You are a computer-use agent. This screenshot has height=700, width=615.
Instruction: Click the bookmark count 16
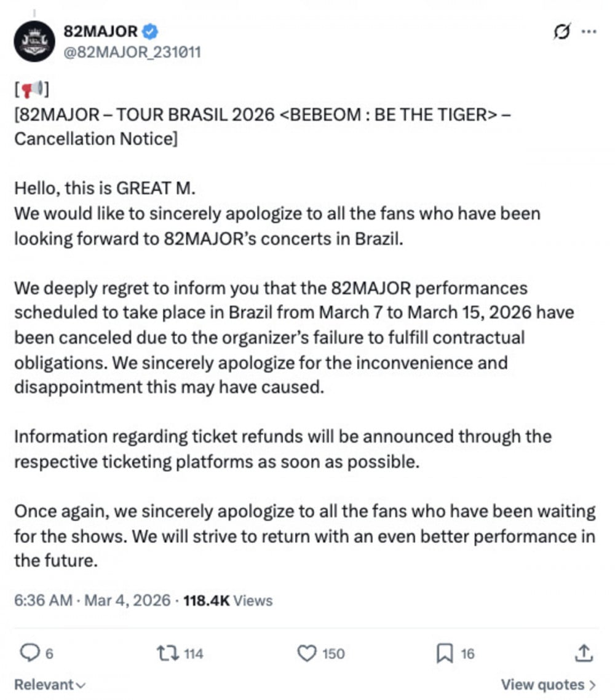(x=467, y=654)
